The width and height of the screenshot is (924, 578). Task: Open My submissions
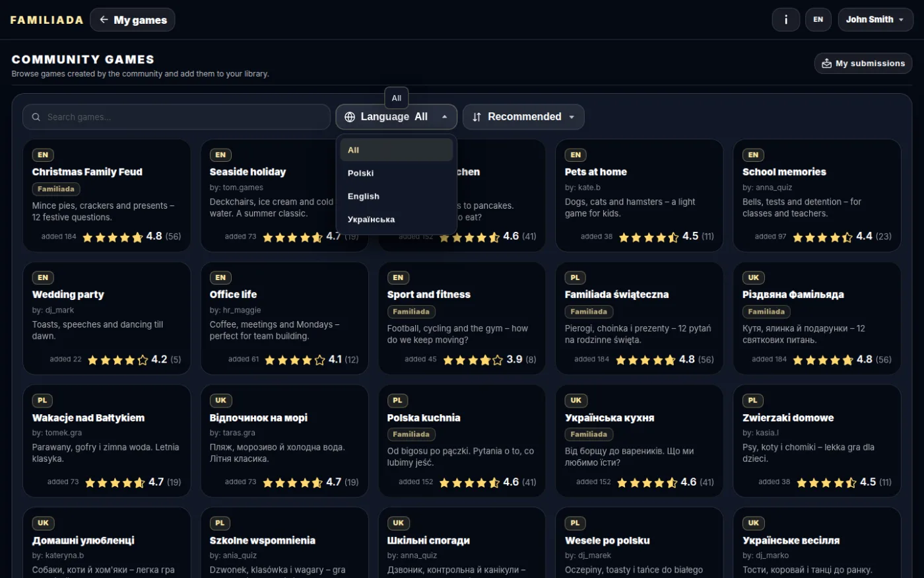click(863, 63)
